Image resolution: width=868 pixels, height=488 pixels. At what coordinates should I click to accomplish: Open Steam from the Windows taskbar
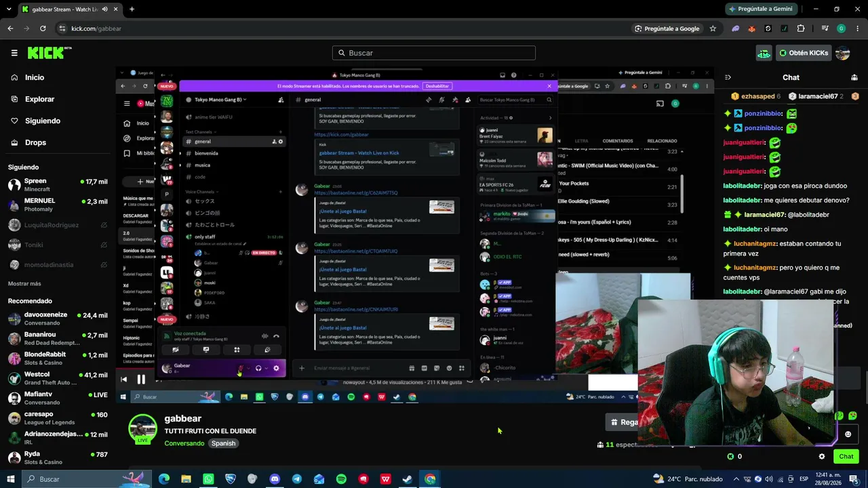click(408, 479)
